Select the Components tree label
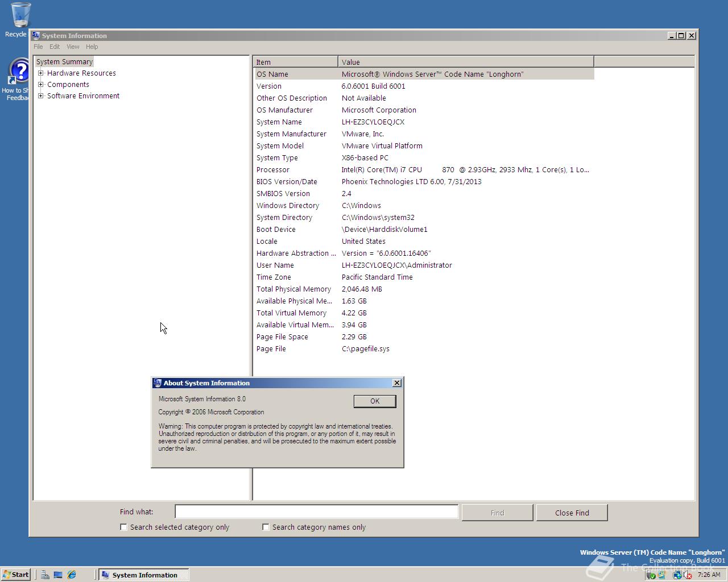 [68, 84]
